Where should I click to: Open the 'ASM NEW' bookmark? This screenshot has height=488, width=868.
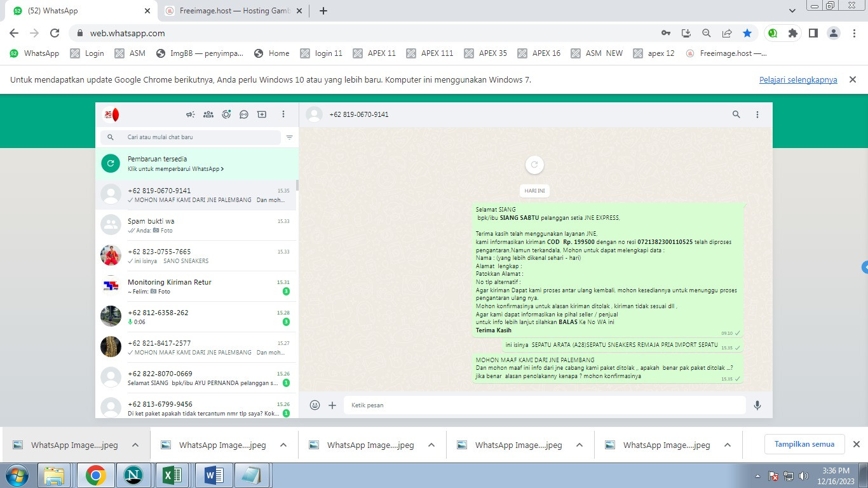point(597,53)
